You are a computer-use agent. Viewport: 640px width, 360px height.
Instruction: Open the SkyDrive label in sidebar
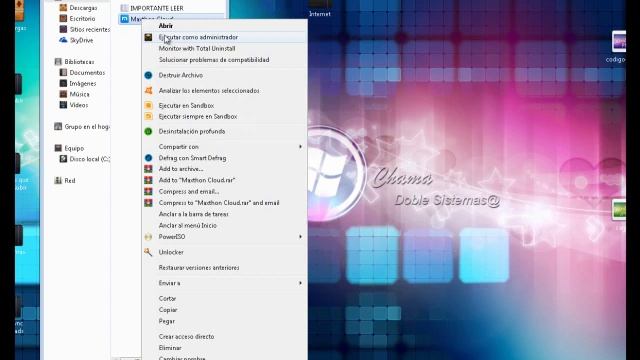click(x=82, y=40)
